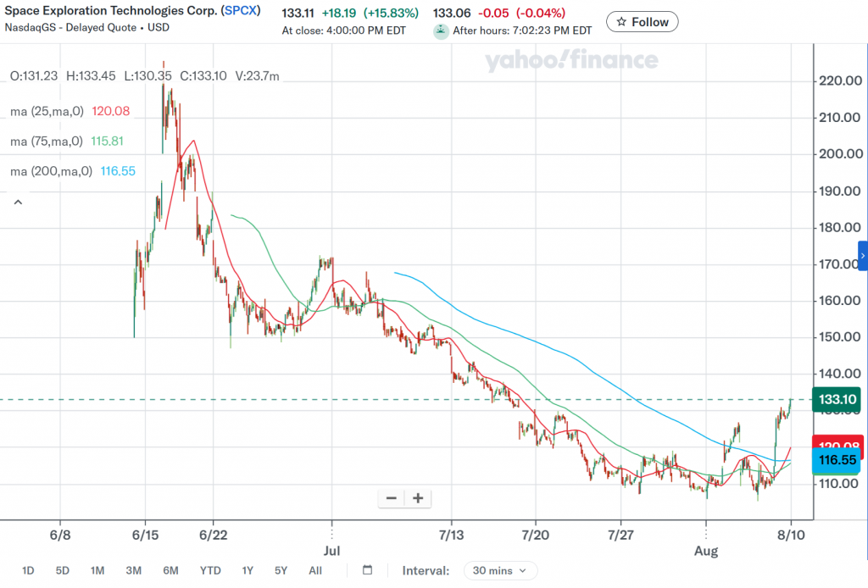Click the 8/10 date axis label
This screenshot has width=868, height=588.
[x=791, y=535]
